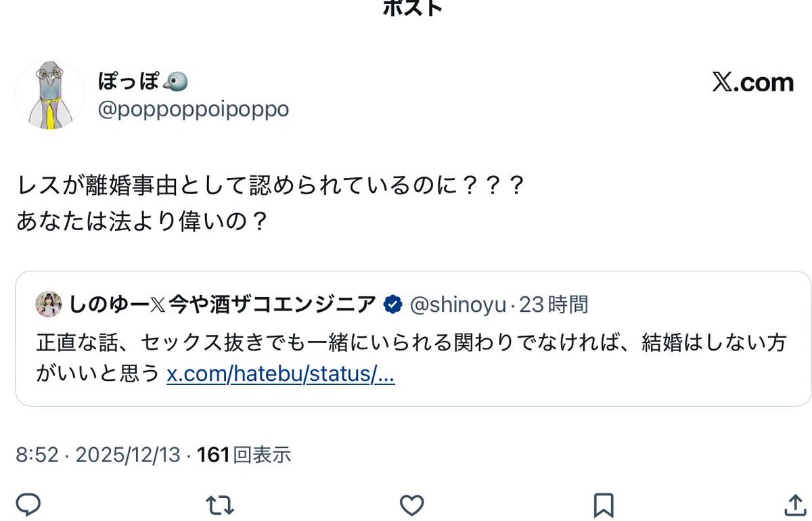812x521 pixels.
Task: Click the reply speech bubble icon
Action: [x=28, y=504]
